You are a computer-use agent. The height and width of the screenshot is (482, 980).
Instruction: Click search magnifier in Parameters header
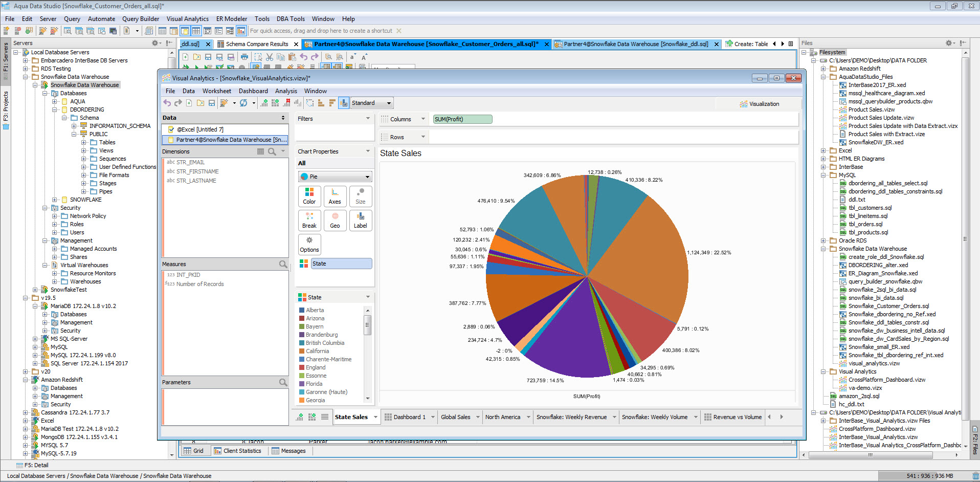pyautogui.click(x=283, y=382)
